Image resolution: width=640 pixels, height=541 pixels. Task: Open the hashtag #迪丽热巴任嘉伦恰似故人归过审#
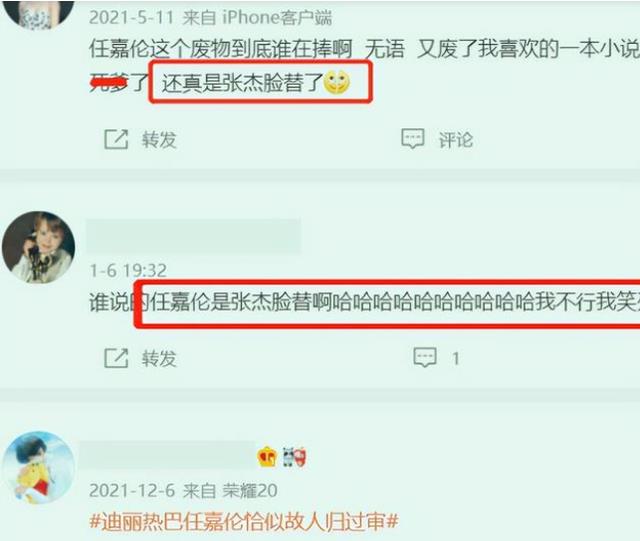point(244,521)
